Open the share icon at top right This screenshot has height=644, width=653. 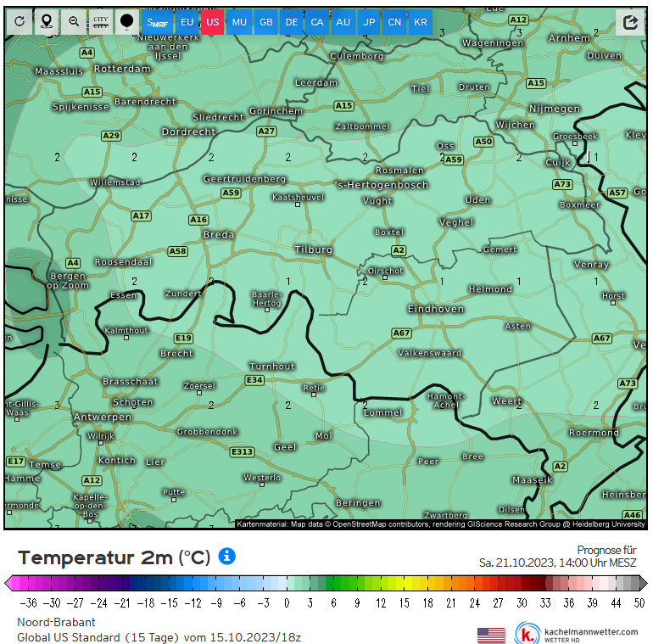pyautogui.click(x=630, y=22)
